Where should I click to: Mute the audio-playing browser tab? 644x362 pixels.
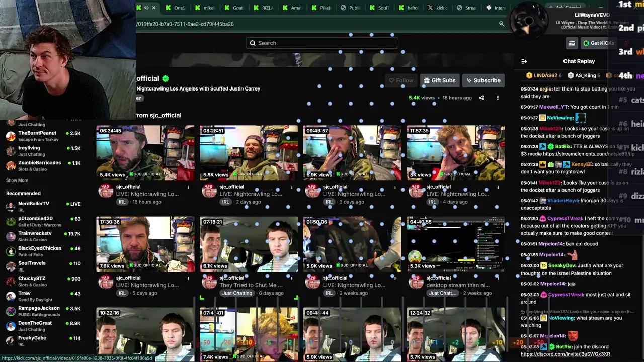146,8
